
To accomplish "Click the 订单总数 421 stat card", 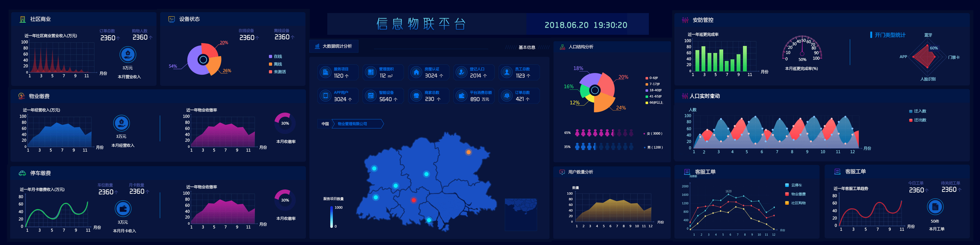I will coord(519,96).
